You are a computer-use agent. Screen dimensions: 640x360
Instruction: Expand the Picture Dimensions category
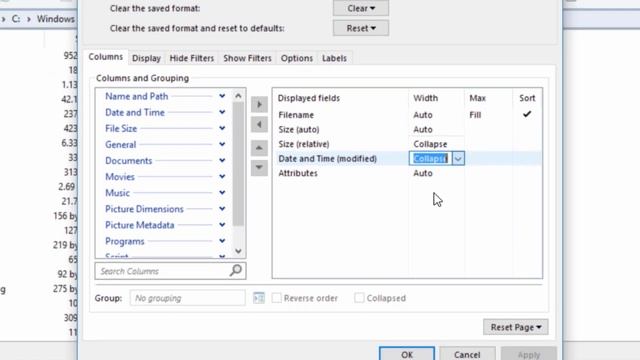(x=222, y=209)
